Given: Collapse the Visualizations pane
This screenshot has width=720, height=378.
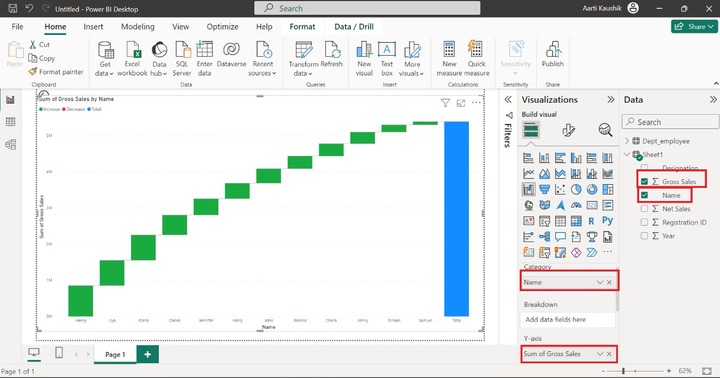Looking at the screenshot, I should pos(610,100).
